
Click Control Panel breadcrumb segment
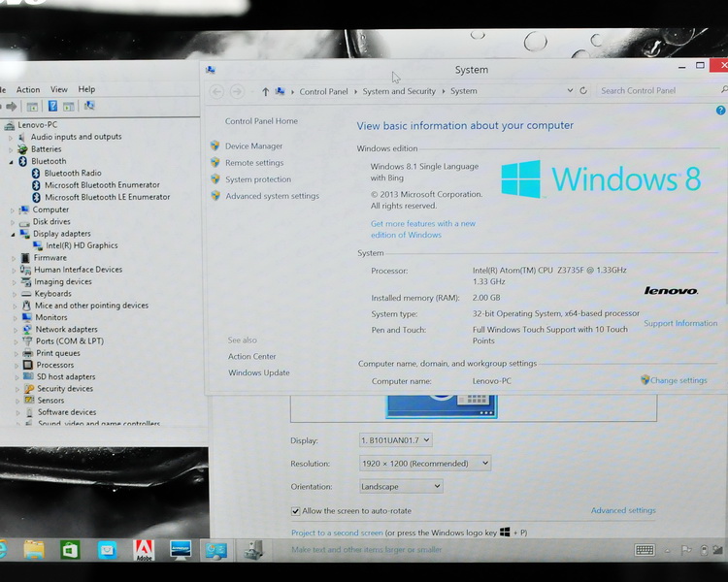pyautogui.click(x=323, y=91)
